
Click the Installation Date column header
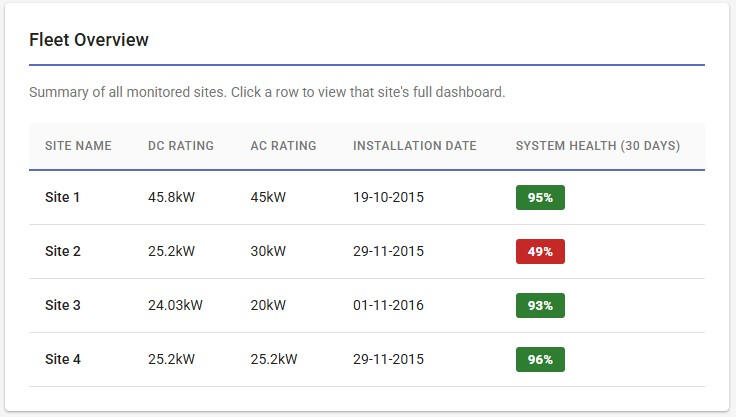(414, 146)
